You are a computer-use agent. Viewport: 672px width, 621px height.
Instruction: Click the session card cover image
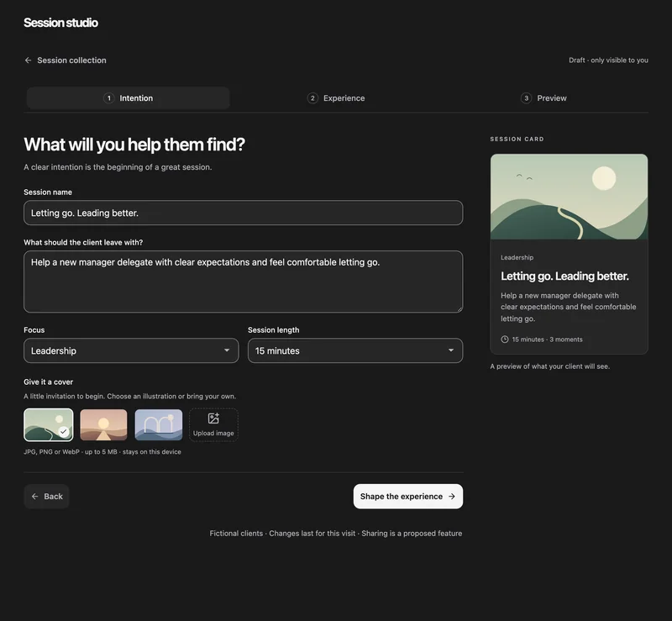pyautogui.click(x=570, y=197)
